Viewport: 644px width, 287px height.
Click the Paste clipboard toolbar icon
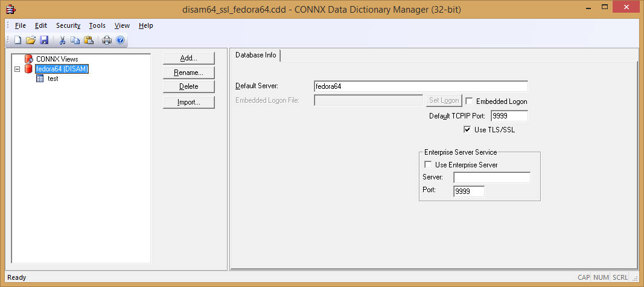point(89,40)
